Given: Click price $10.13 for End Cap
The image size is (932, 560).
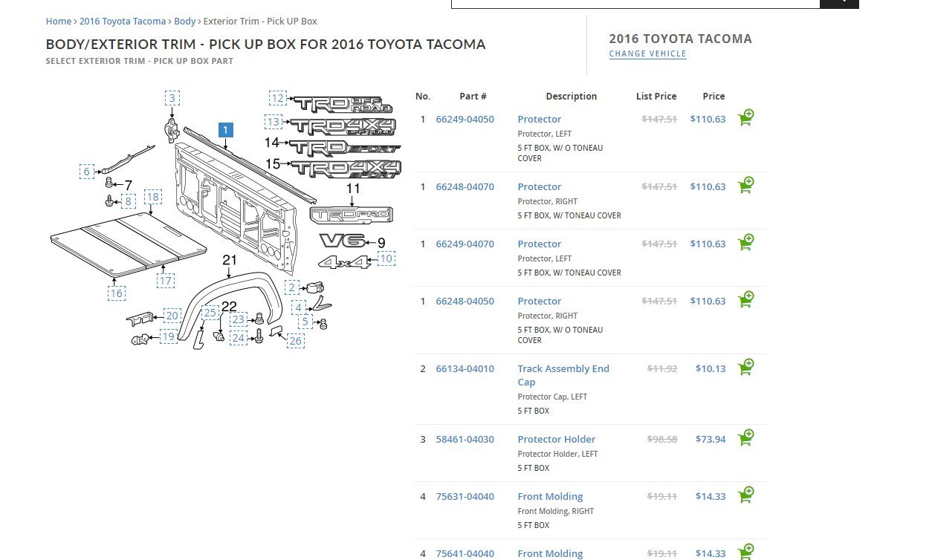Looking at the screenshot, I should [x=711, y=368].
